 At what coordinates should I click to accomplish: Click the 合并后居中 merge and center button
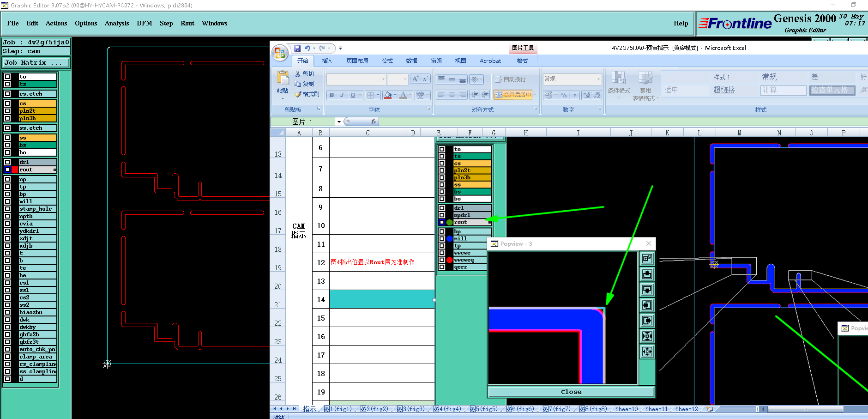(513, 95)
